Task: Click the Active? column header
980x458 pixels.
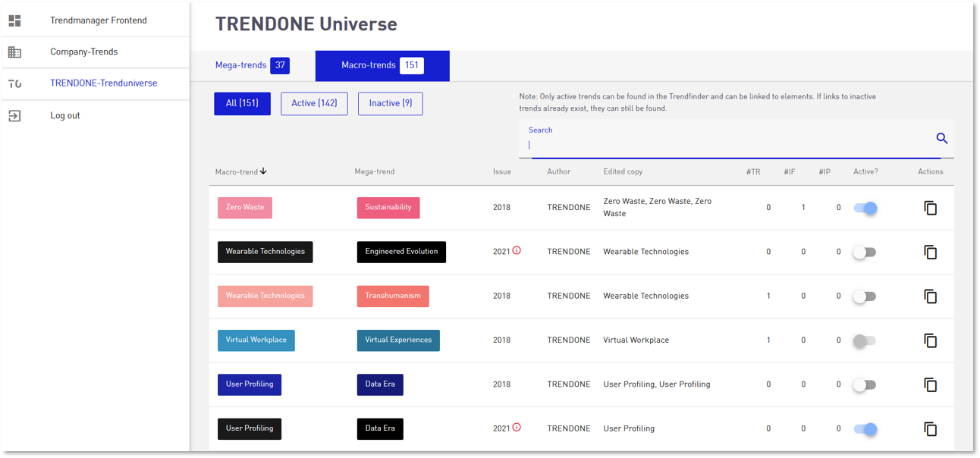Action: (x=865, y=172)
